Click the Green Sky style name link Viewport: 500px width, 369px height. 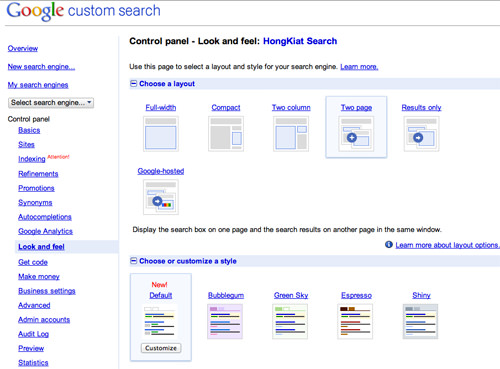click(x=291, y=295)
